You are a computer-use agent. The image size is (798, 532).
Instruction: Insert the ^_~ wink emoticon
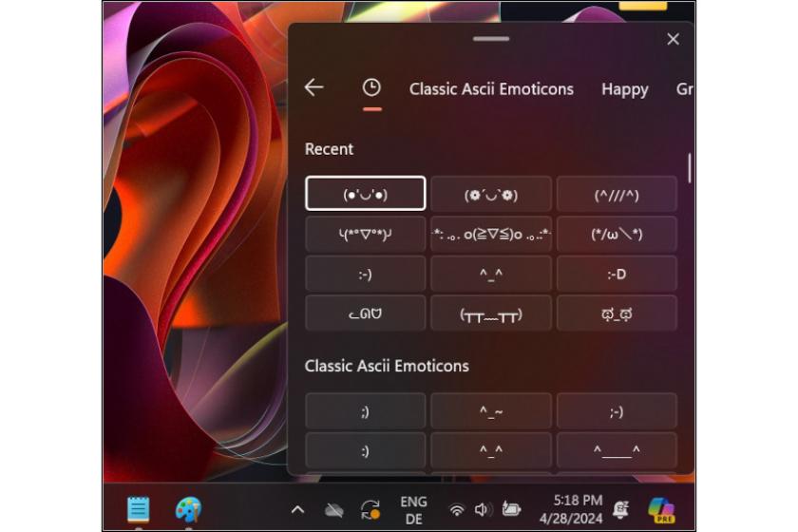click(491, 410)
